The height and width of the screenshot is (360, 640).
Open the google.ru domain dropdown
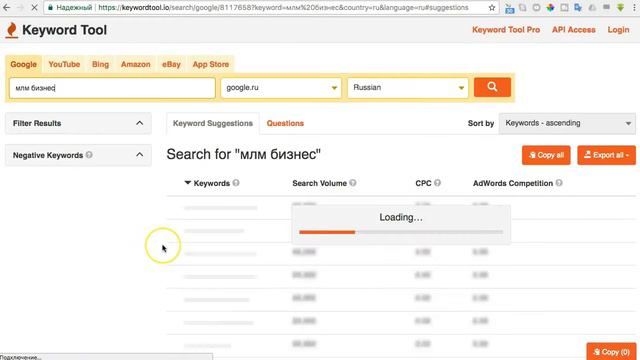click(x=281, y=87)
